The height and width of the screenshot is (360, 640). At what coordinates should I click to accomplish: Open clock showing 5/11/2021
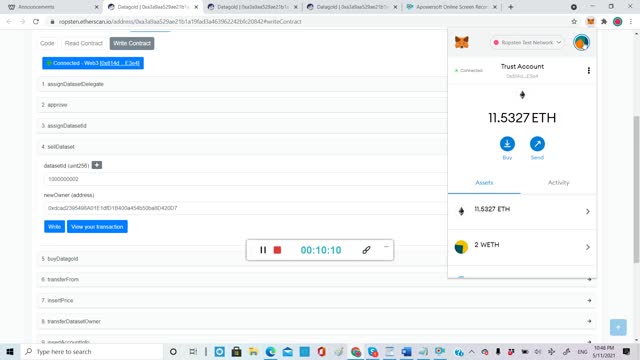point(604,351)
